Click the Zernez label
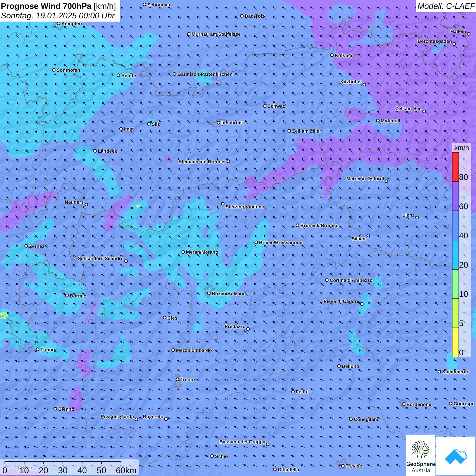 [37, 246]
